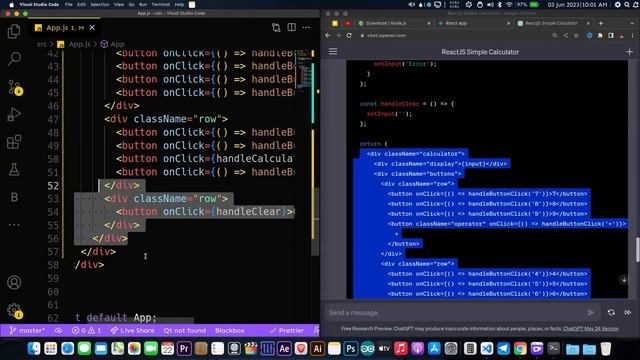The height and width of the screenshot is (360, 640).
Task: Open changes compare icon in editor toolbar
Action: 276,27
